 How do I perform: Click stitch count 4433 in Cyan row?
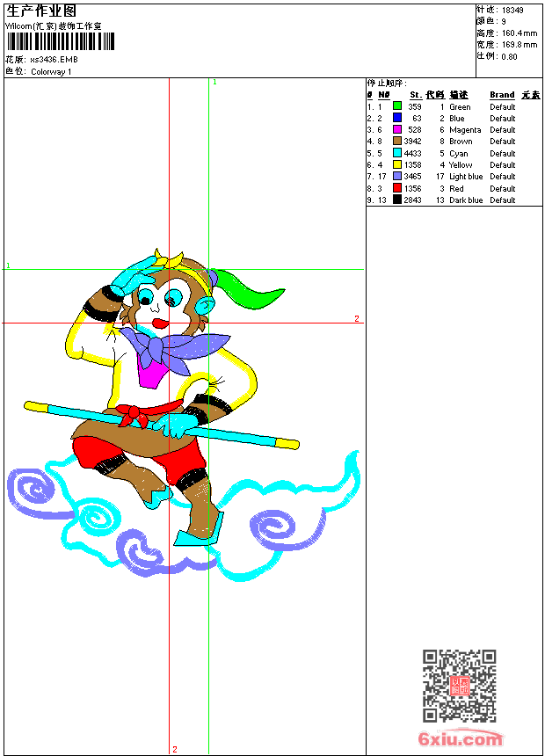pyautogui.click(x=413, y=154)
